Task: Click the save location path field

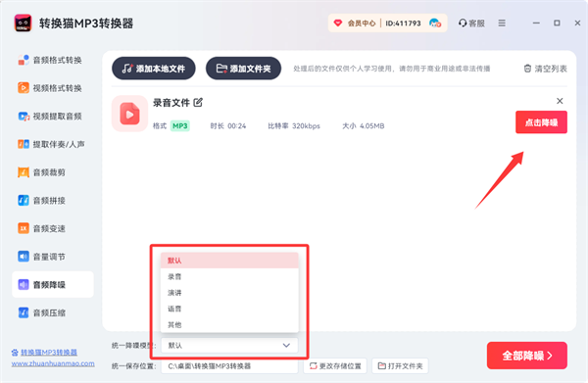Action: tap(229, 366)
